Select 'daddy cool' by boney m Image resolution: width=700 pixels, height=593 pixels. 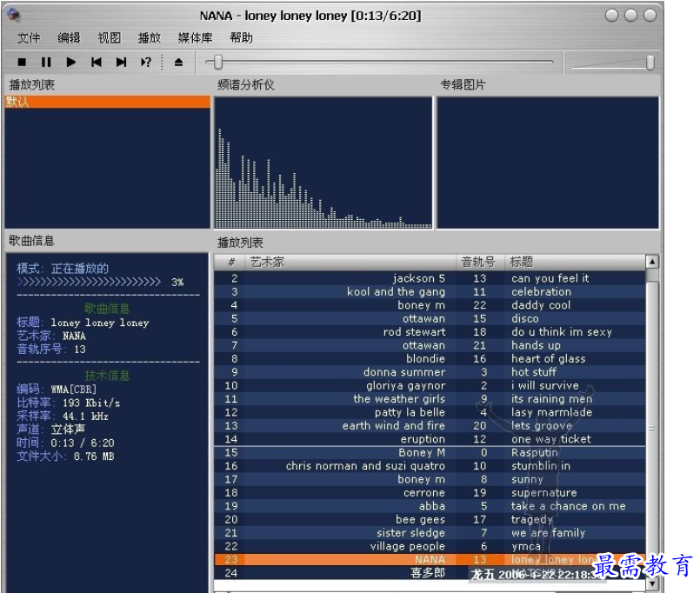coord(430,305)
